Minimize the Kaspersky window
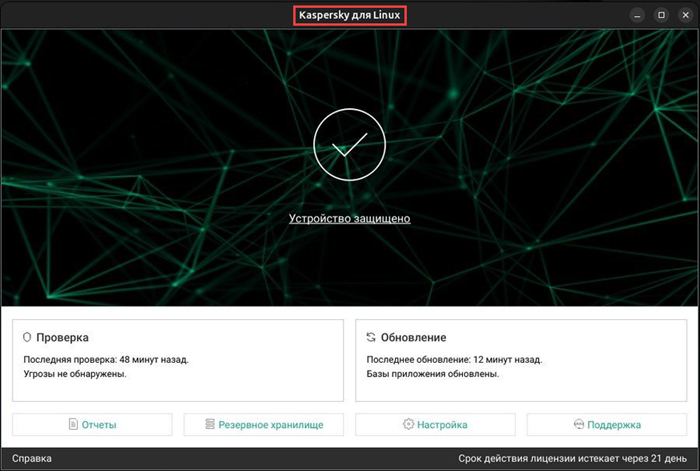This screenshot has height=471, width=700. pyautogui.click(x=637, y=15)
